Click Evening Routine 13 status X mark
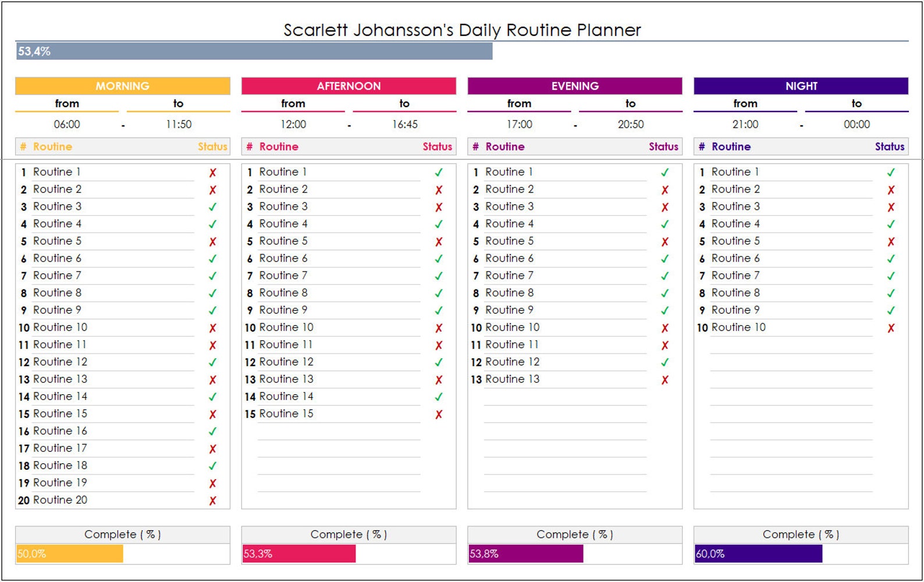The width and height of the screenshot is (924, 582). 665,380
